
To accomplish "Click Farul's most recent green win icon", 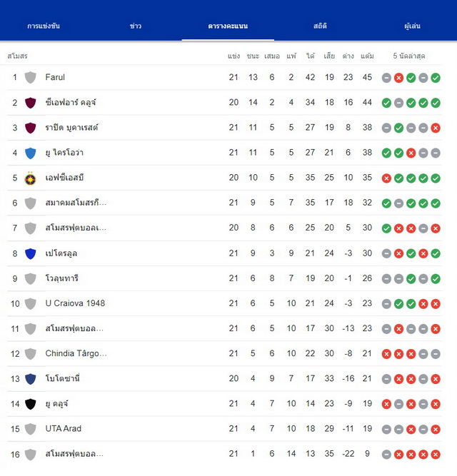I will click(436, 78).
